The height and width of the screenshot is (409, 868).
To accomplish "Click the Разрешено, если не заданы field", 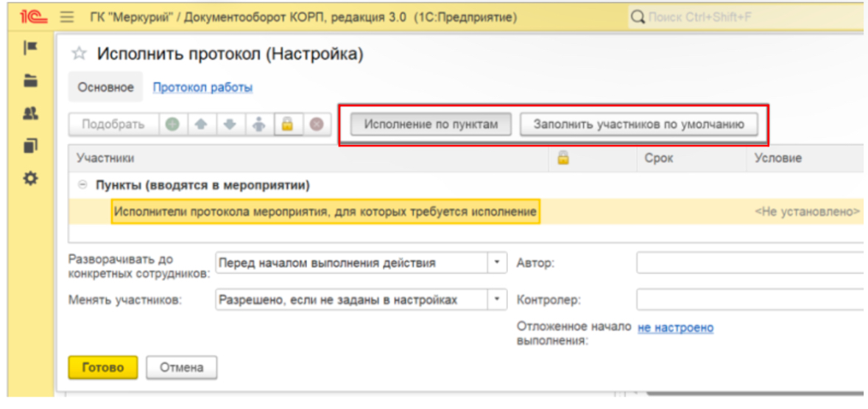I will (x=351, y=300).
